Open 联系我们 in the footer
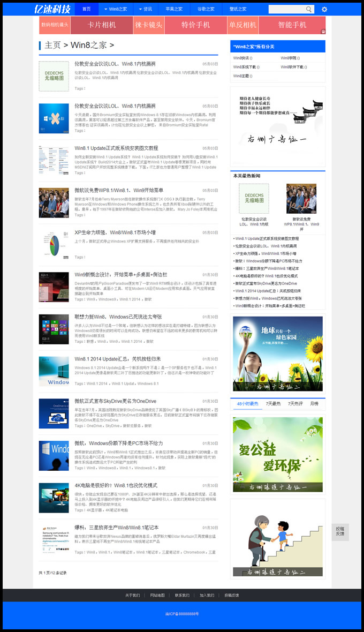Image resolution: width=364 pixels, height=632 pixels. click(x=183, y=596)
